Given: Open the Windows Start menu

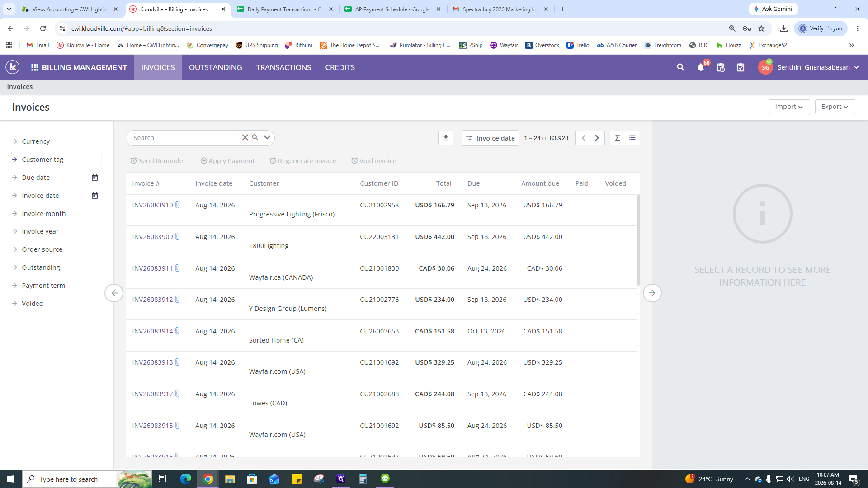Looking at the screenshot, I should [11, 479].
